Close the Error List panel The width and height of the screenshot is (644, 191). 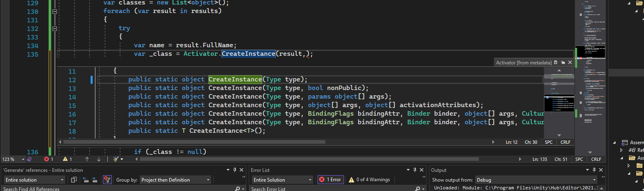click(x=422, y=170)
